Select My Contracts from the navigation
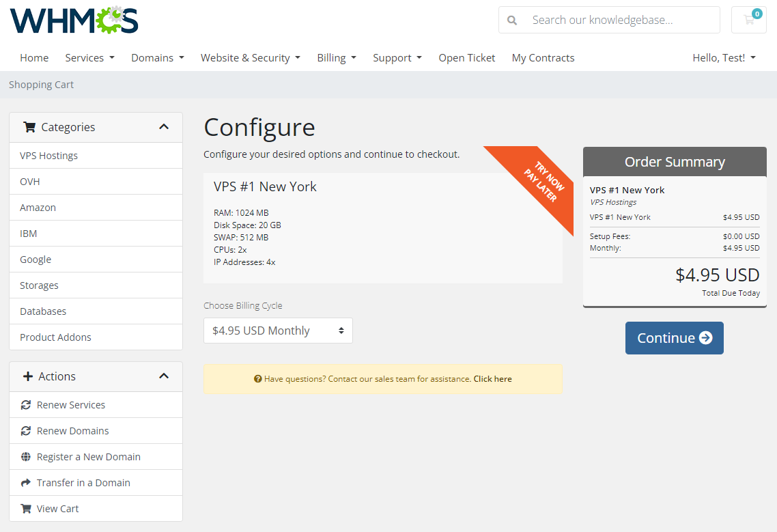 pyautogui.click(x=543, y=57)
